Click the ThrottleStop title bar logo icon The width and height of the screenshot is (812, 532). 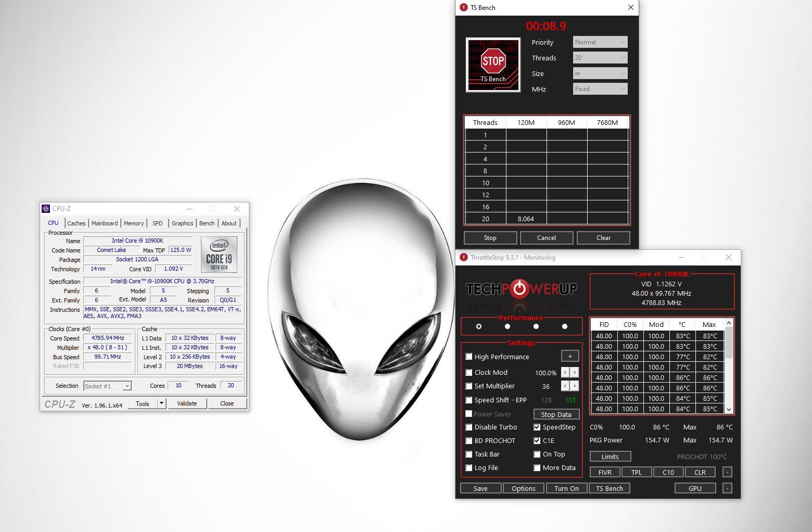coord(464,257)
